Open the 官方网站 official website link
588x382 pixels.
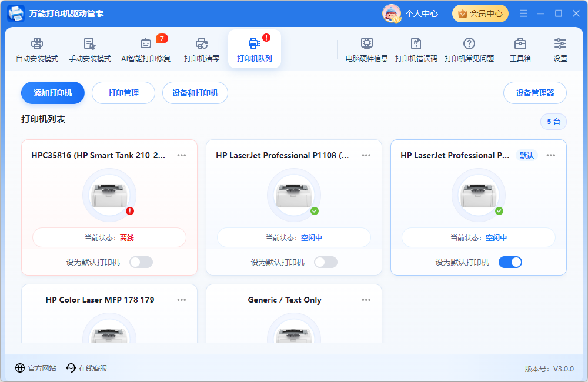36,368
